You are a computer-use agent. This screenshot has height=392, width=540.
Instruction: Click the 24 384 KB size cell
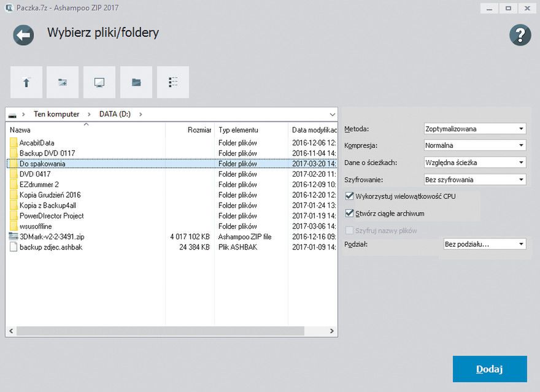click(195, 247)
